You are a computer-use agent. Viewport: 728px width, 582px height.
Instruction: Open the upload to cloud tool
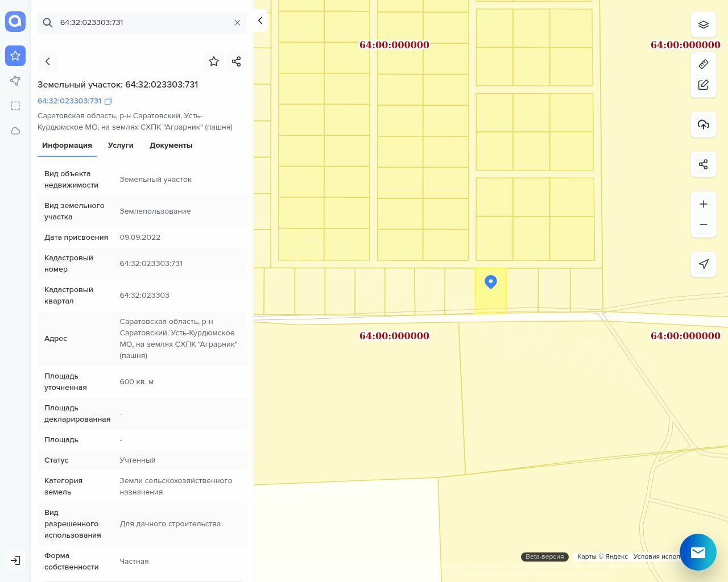(x=704, y=124)
